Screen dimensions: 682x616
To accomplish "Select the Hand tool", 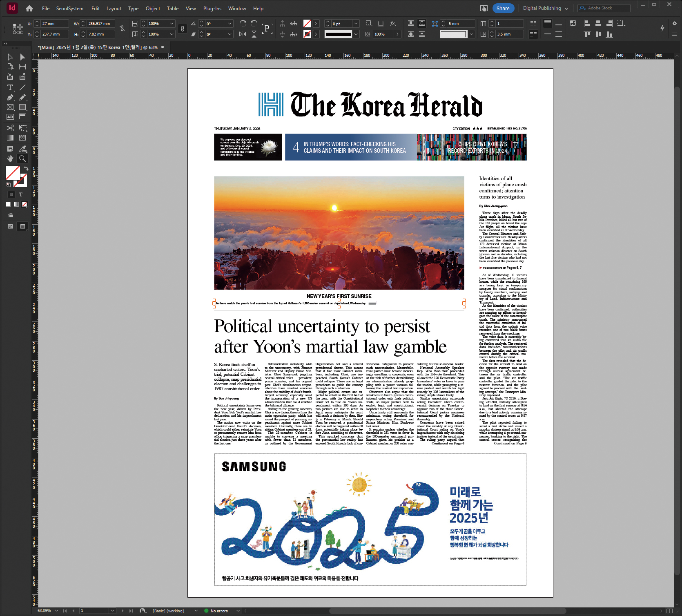I will (10, 158).
